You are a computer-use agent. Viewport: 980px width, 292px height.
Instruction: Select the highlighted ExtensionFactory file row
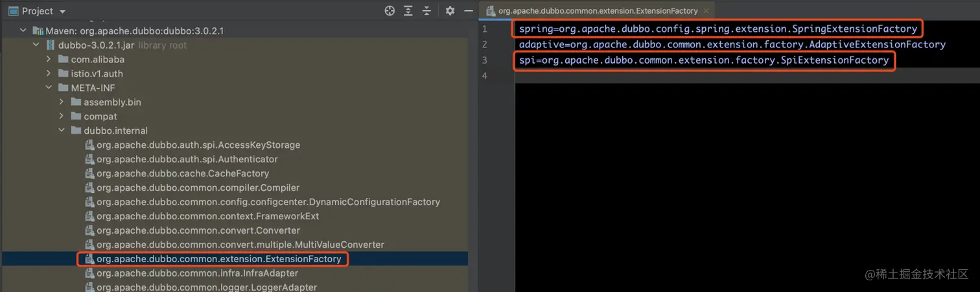coord(234,259)
